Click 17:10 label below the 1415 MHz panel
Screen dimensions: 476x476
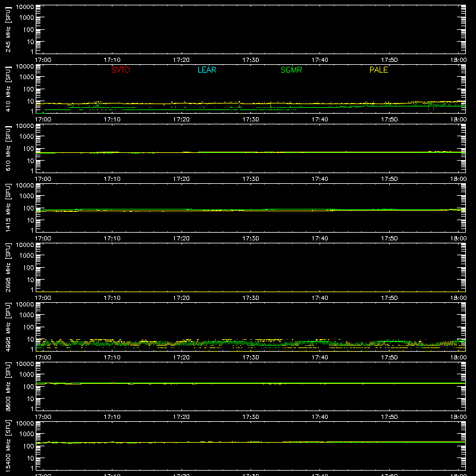pyautogui.click(x=112, y=239)
